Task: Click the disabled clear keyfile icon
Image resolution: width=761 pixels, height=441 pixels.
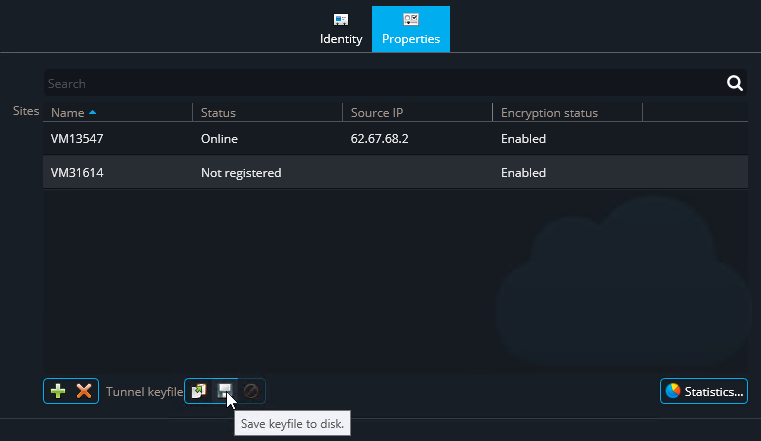Action: (x=251, y=391)
